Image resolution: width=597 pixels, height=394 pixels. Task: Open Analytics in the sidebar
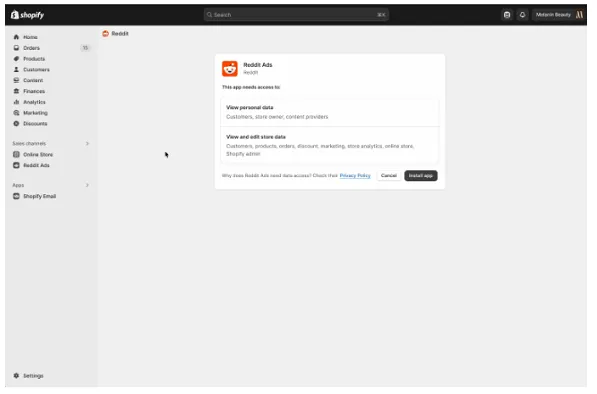click(x=34, y=102)
